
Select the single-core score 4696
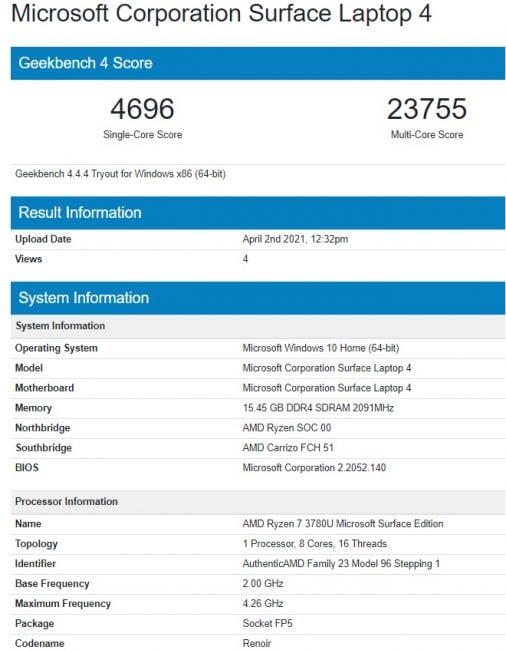[x=142, y=109]
